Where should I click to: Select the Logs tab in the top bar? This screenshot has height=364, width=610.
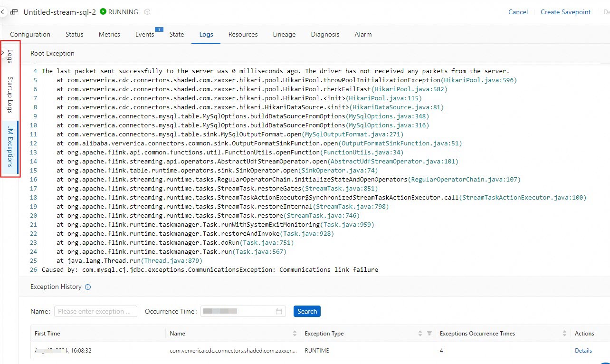(206, 34)
